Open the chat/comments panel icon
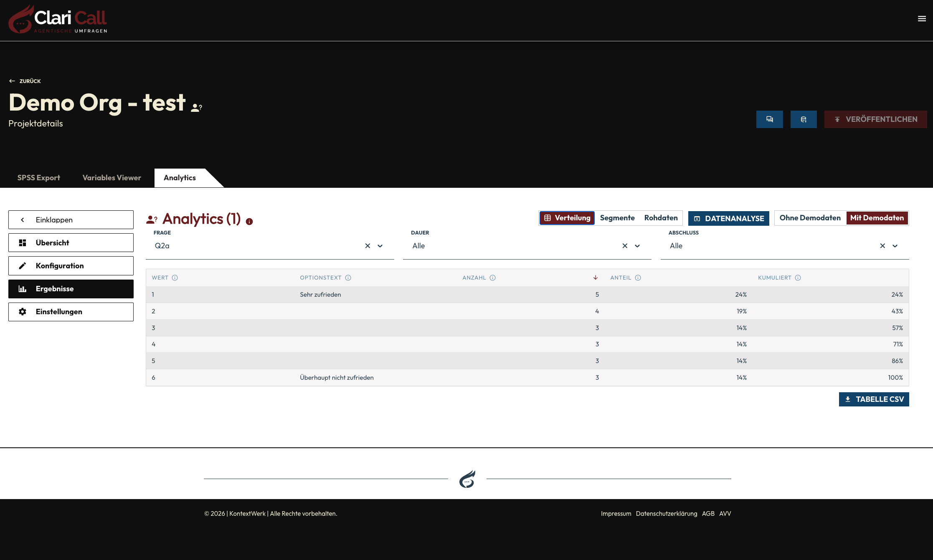This screenshot has width=933, height=560. [x=770, y=119]
